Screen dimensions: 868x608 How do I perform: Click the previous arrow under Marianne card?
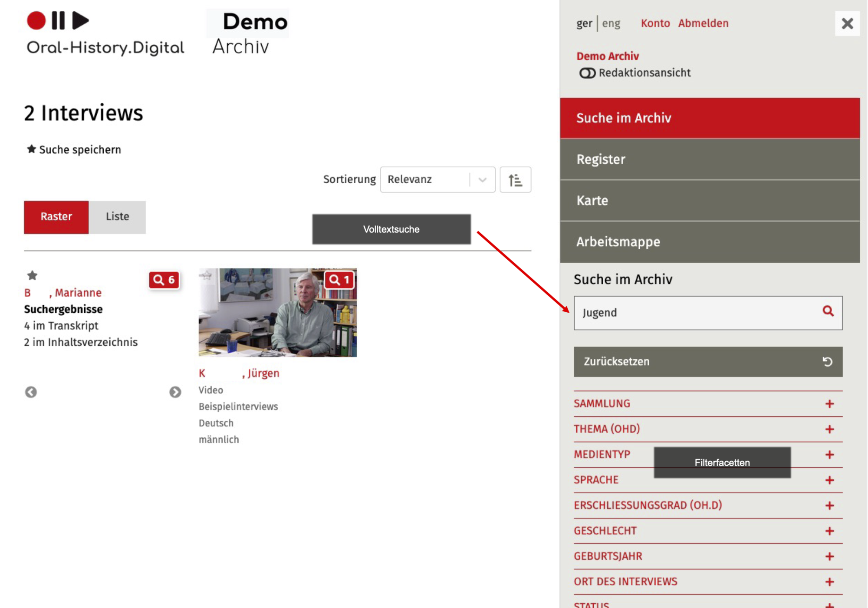pos(31,392)
